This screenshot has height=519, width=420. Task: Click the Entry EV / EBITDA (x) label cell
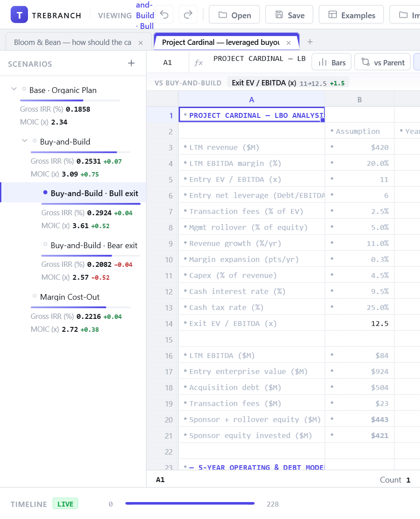(252, 179)
